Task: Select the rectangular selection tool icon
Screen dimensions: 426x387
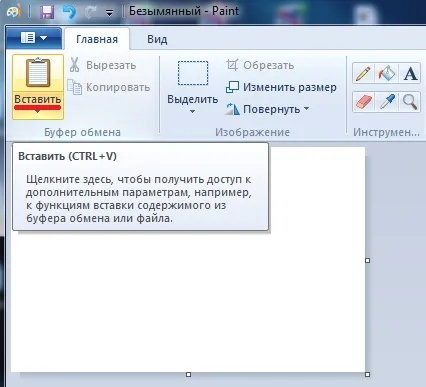Action: coord(193,73)
